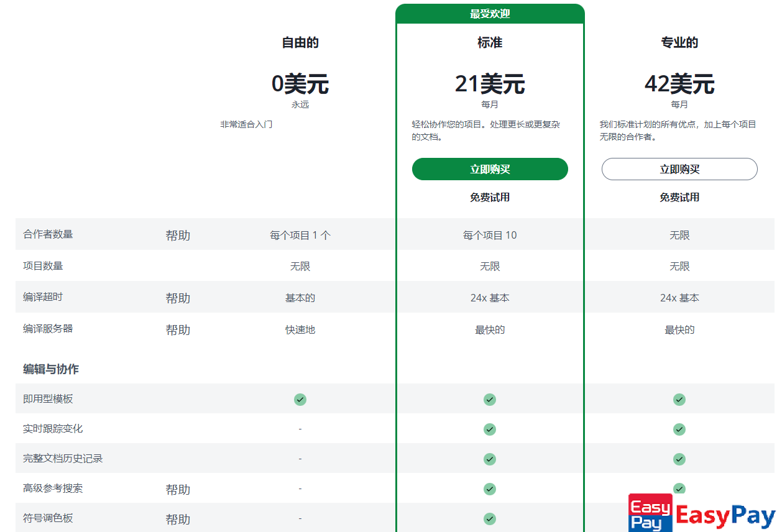Click checkmark for 即用型模板 in free plan column
Screen dimensions: 777x532
(x=300, y=399)
